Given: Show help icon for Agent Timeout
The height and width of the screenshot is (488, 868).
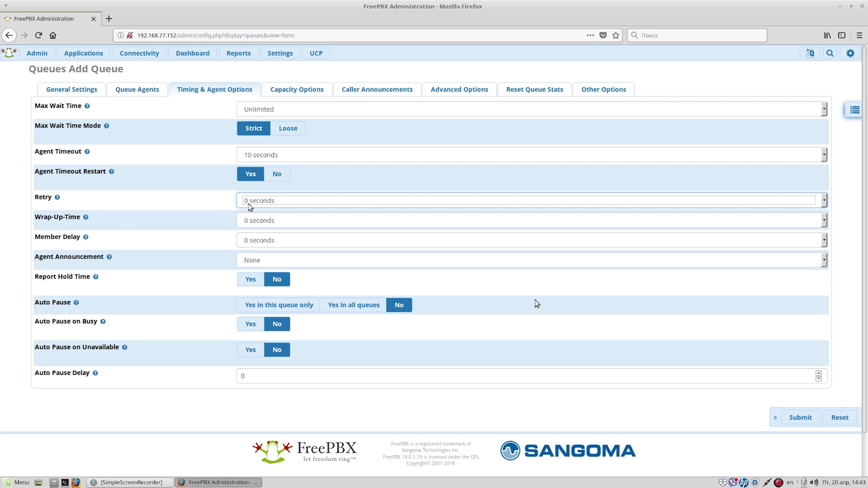Looking at the screenshot, I should coord(87,152).
